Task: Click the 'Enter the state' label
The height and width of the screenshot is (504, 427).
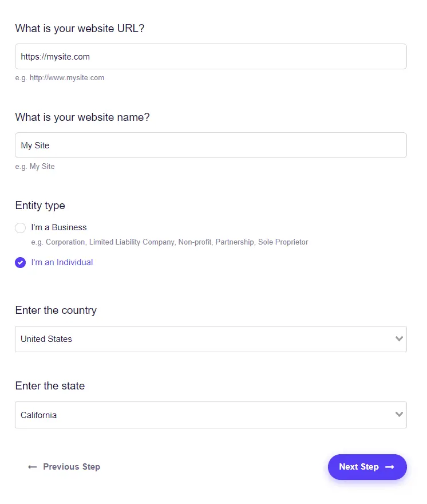Action: tap(50, 386)
